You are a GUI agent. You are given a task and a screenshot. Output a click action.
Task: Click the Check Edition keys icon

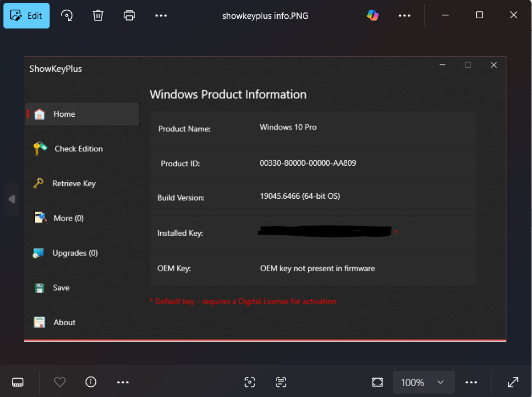tap(40, 148)
